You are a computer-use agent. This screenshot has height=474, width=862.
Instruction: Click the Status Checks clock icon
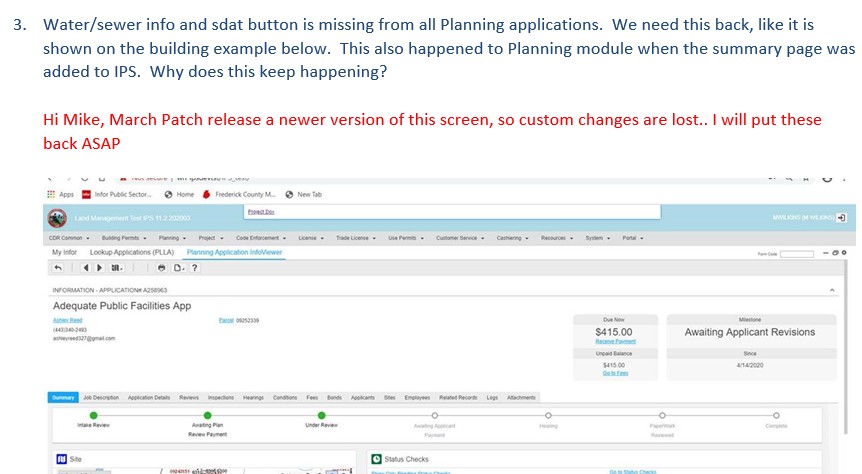[377, 459]
